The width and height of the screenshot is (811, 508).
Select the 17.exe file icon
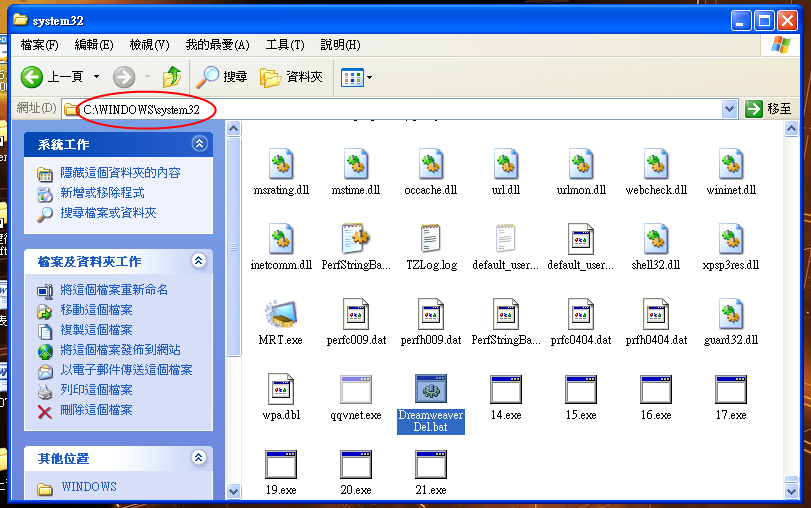pyautogui.click(x=731, y=389)
